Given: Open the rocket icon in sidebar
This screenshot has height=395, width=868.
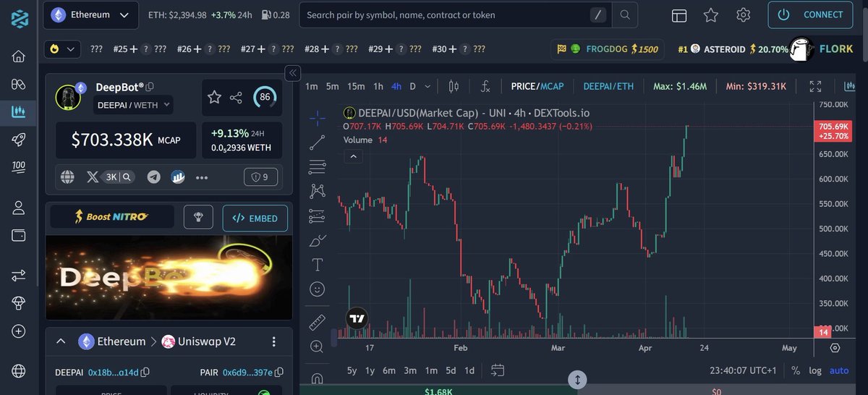Looking at the screenshot, I should click(x=19, y=140).
